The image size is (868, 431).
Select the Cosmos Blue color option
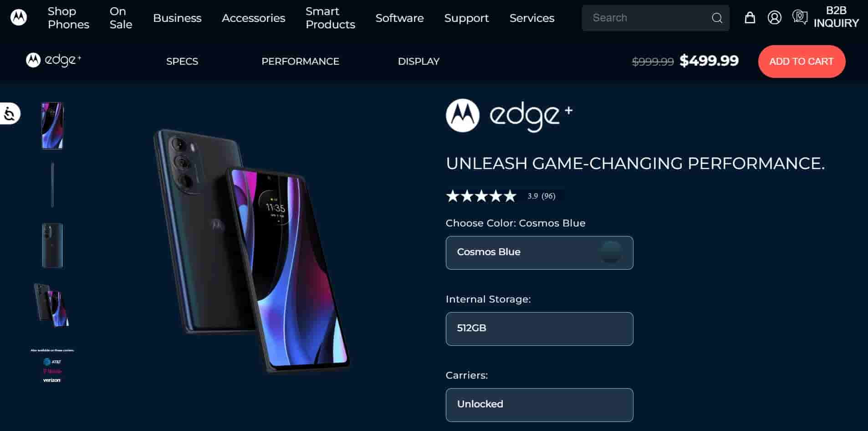pos(539,252)
